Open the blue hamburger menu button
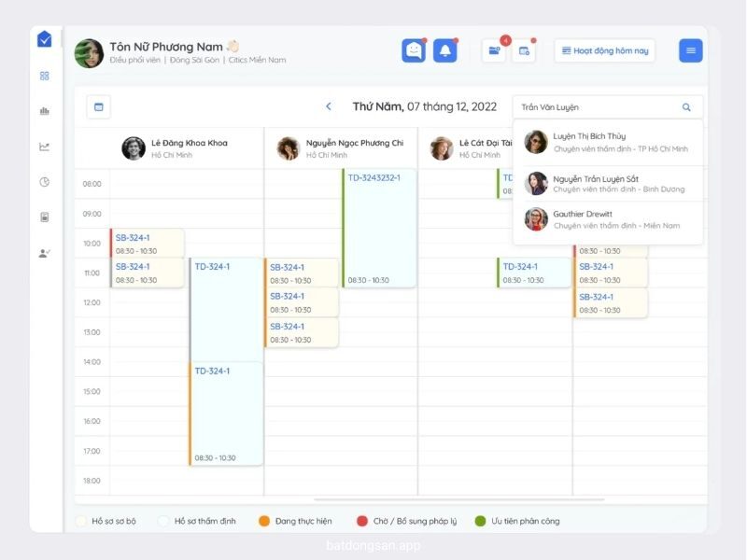Image resolution: width=747 pixels, height=560 pixels. click(x=690, y=50)
